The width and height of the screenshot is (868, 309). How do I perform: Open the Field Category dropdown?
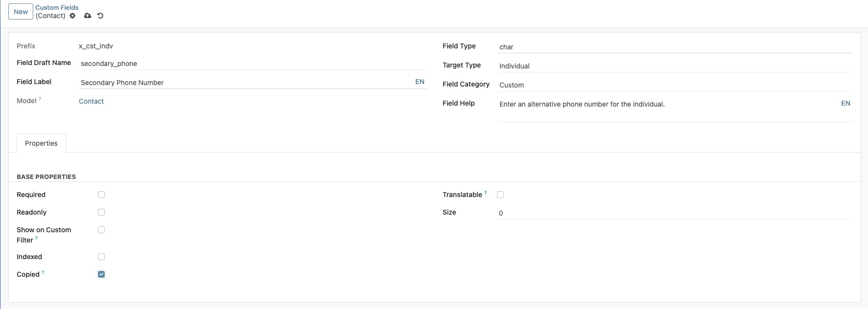click(x=675, y=85)
